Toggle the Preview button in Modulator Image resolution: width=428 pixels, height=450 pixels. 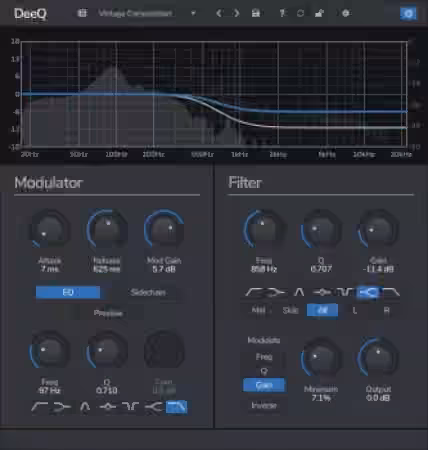(108, 313)
